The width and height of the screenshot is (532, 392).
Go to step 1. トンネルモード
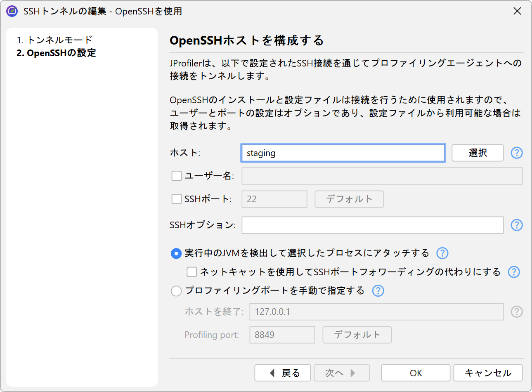(54, 40)
